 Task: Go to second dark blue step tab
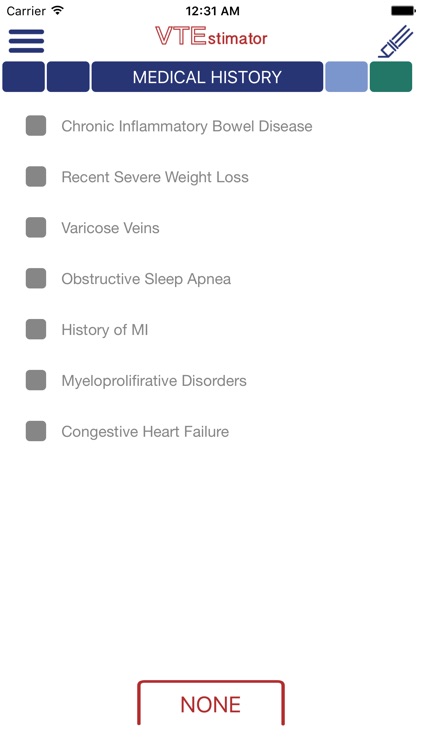click(68, 77)
